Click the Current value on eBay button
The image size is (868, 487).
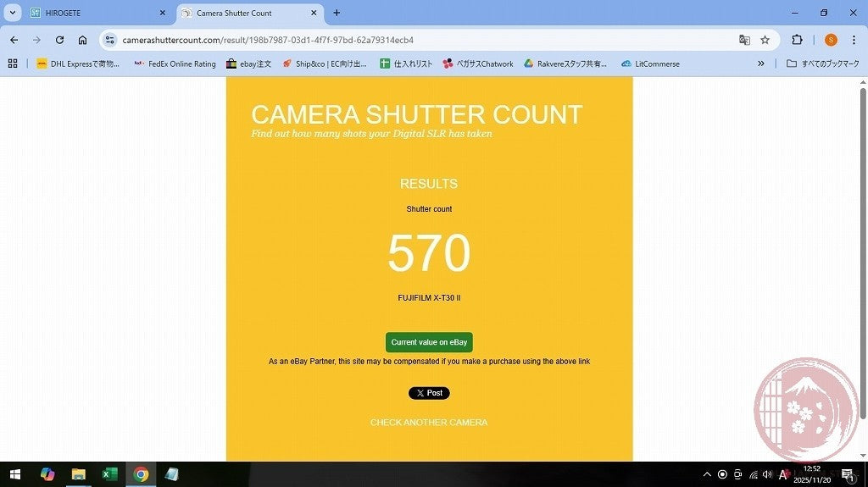tap(429, 342)
